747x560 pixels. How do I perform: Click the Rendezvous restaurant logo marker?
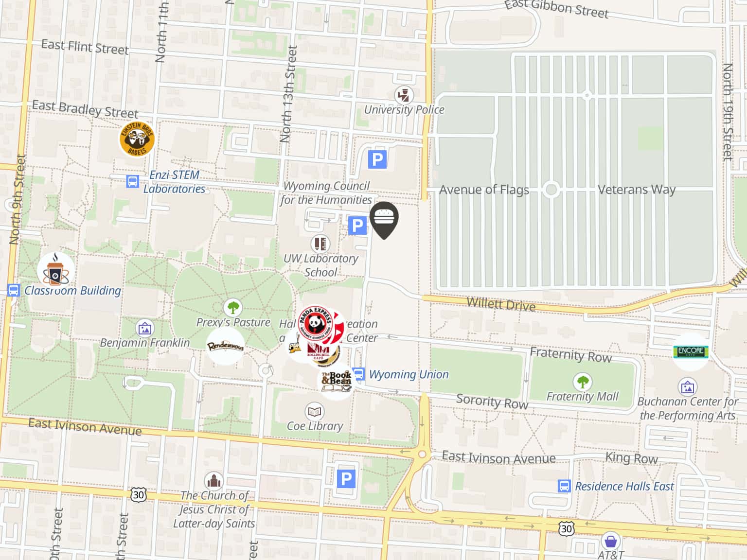point(225,346)
